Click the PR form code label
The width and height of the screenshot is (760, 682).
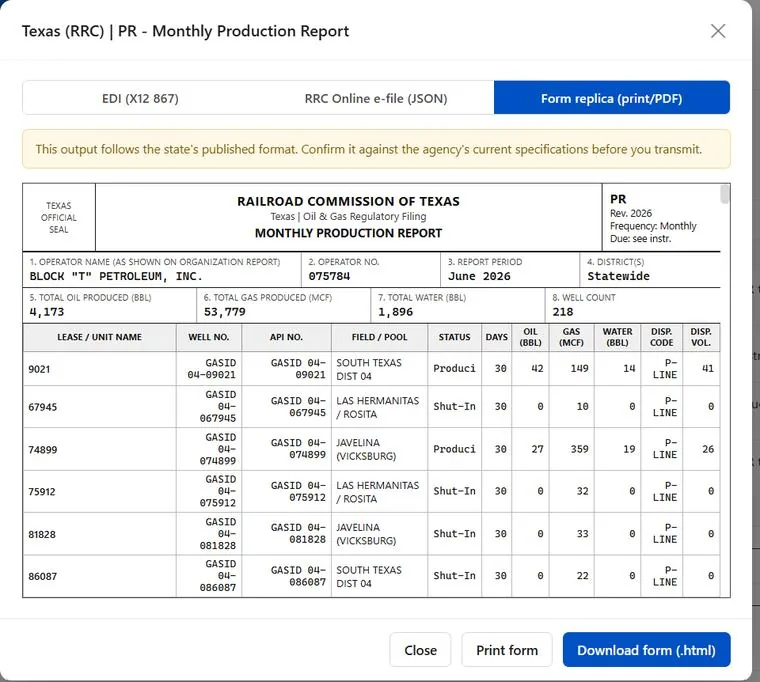(618, 199)
